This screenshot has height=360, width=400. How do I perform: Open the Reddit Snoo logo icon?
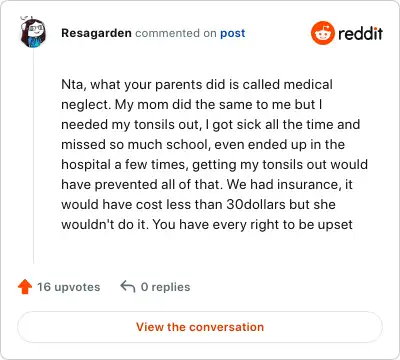click(323, 33)
